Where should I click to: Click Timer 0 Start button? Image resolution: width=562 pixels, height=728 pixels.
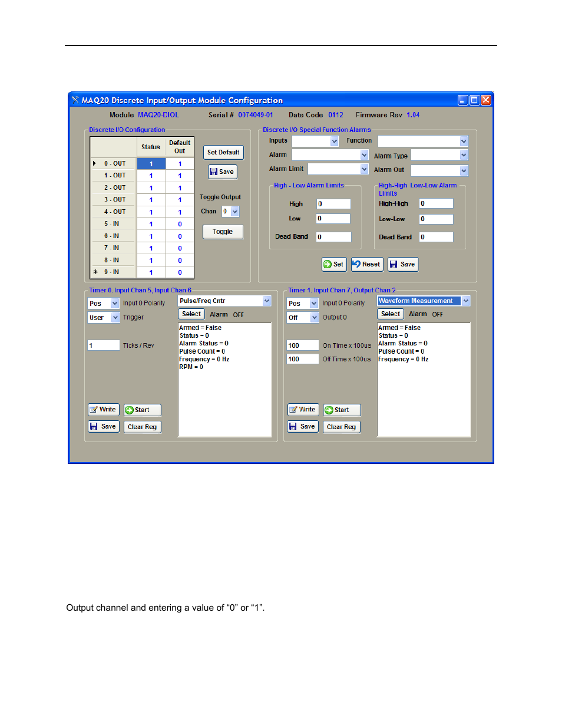click(142, 410)
